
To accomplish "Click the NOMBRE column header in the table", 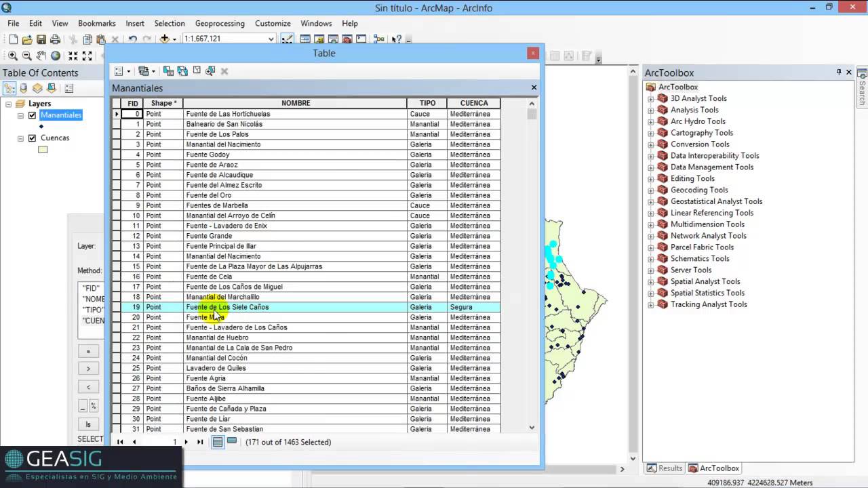I will (296, 103).
